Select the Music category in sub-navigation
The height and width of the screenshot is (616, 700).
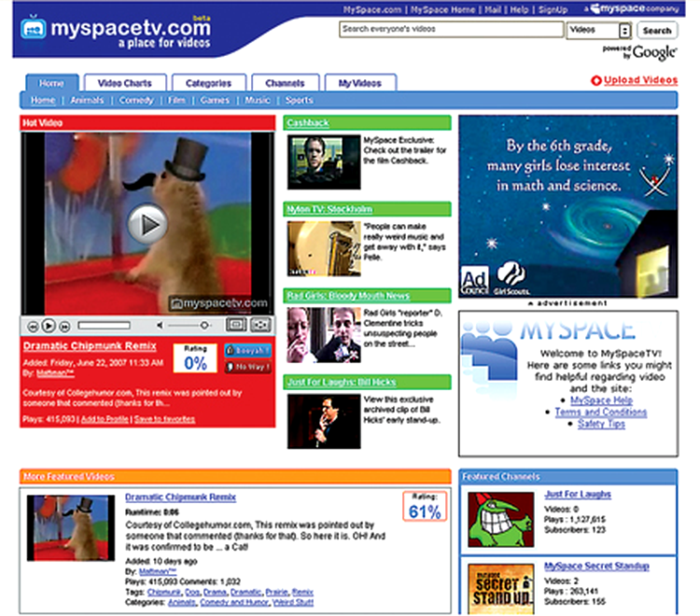click(x=258, y=100)
